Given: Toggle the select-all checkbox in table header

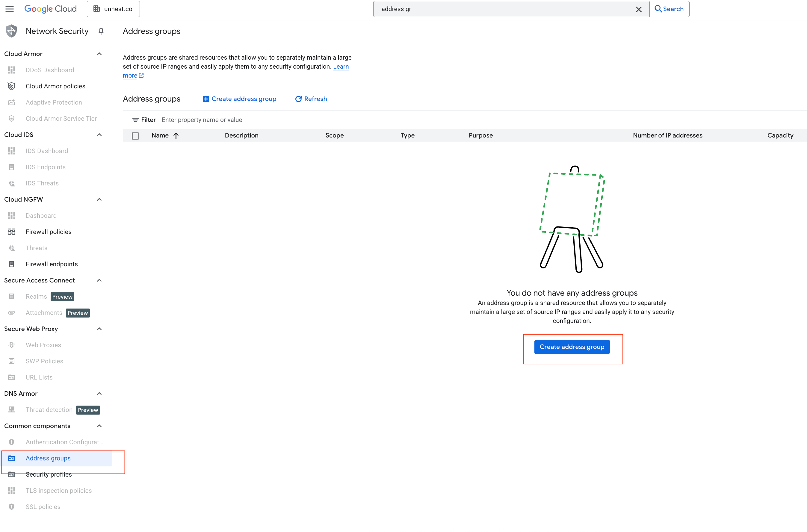Looking at the screenshot, I should click(135, 136).
